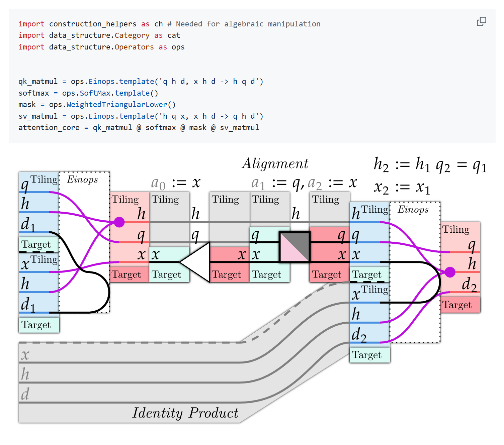
Task: Click the a1 := q equation text
Action: pos(277,183)
